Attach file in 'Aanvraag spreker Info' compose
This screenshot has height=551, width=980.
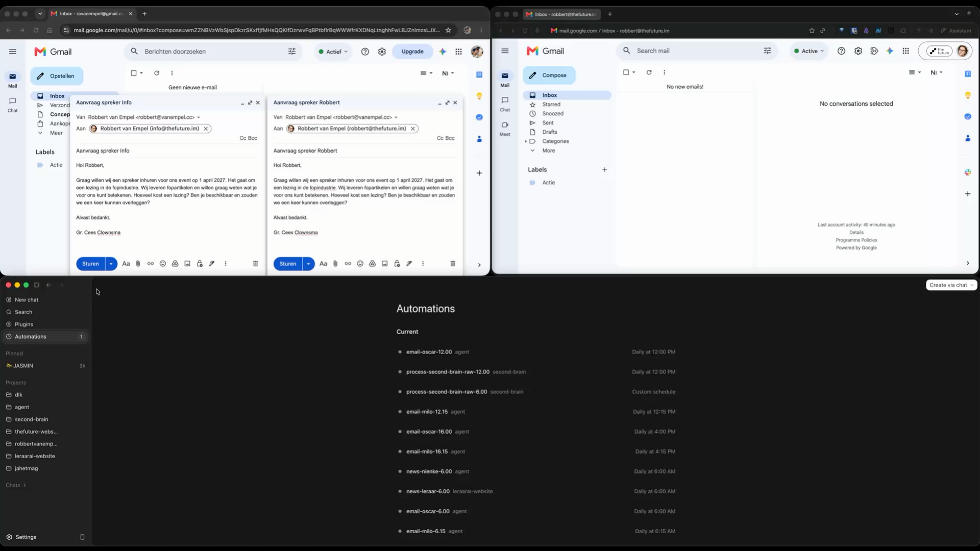(138, 264)
